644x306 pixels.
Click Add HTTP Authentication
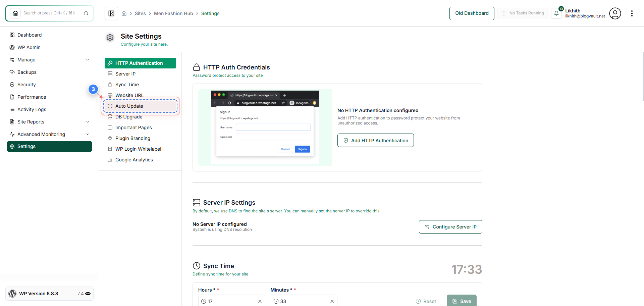point(375,140)
